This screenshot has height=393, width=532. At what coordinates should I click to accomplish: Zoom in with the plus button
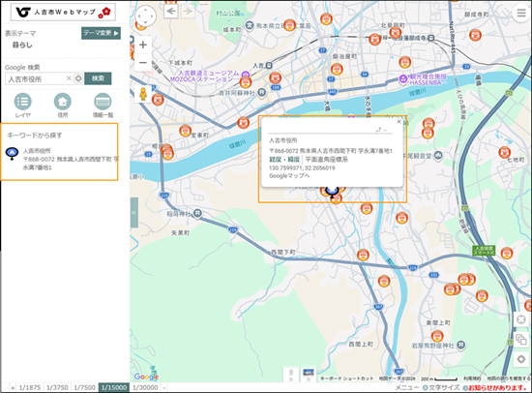point(143,45)
